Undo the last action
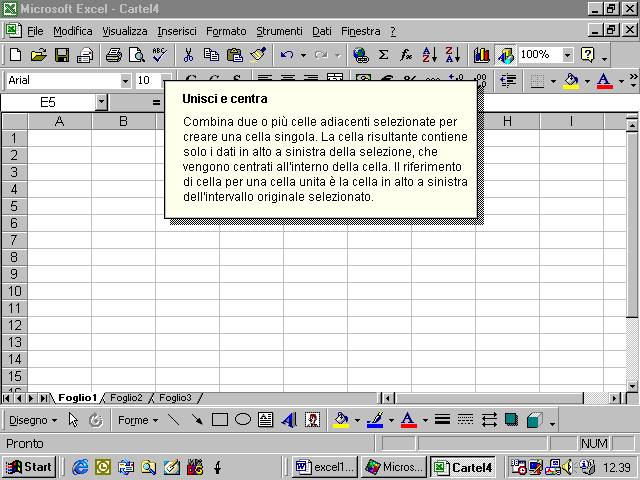640x480 pixels. (x=287, y=55)
